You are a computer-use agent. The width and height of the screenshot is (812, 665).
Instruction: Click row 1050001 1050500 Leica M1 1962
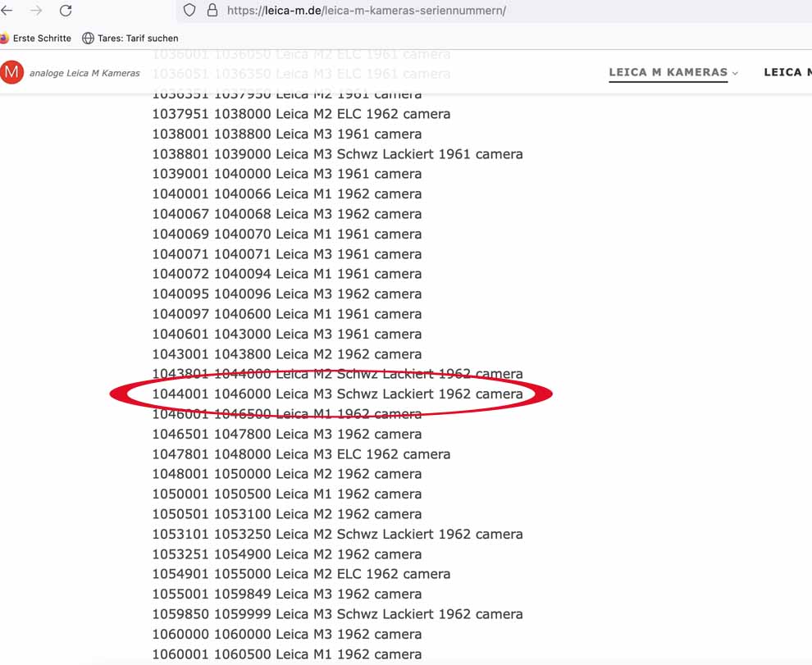[287, 494]
